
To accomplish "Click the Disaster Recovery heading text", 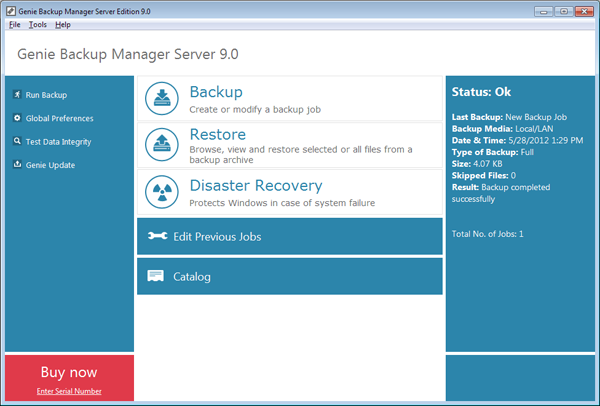I will coord(255,185).
